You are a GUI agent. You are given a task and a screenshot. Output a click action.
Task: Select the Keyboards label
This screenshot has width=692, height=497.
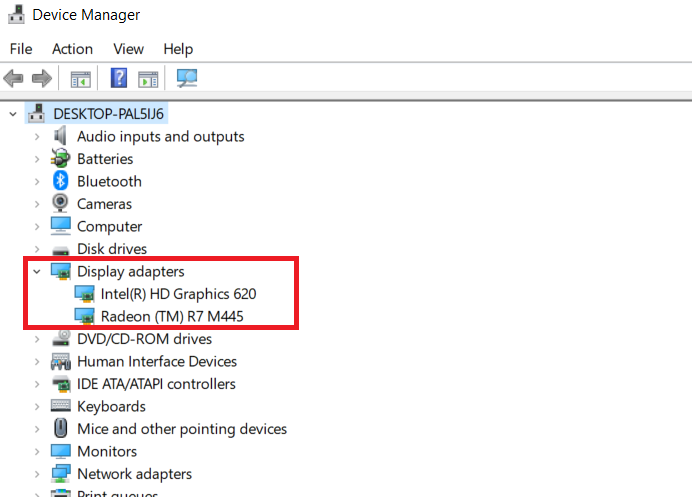pyautogui.click(x=111, y=407)
